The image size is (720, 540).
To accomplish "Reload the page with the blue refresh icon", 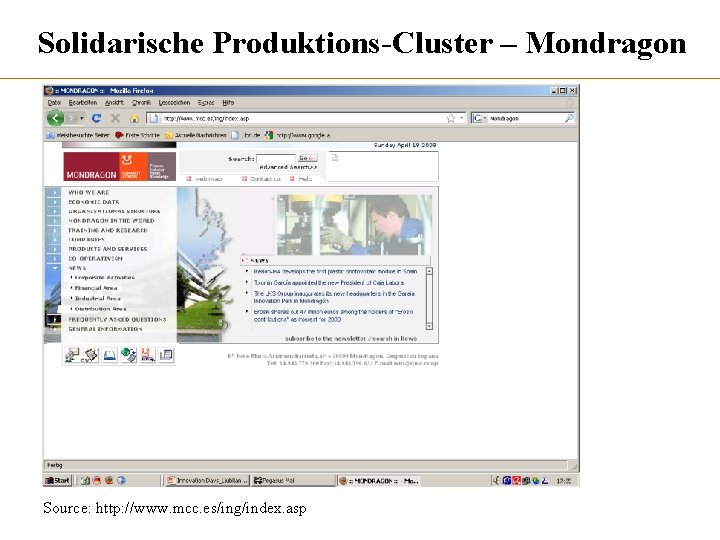I will click(96, 118).
